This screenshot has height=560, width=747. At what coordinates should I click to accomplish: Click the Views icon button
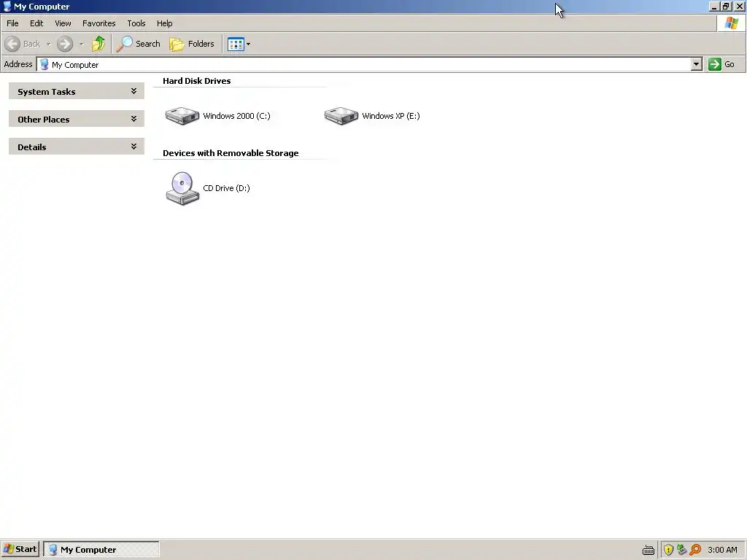pos(236,44)
